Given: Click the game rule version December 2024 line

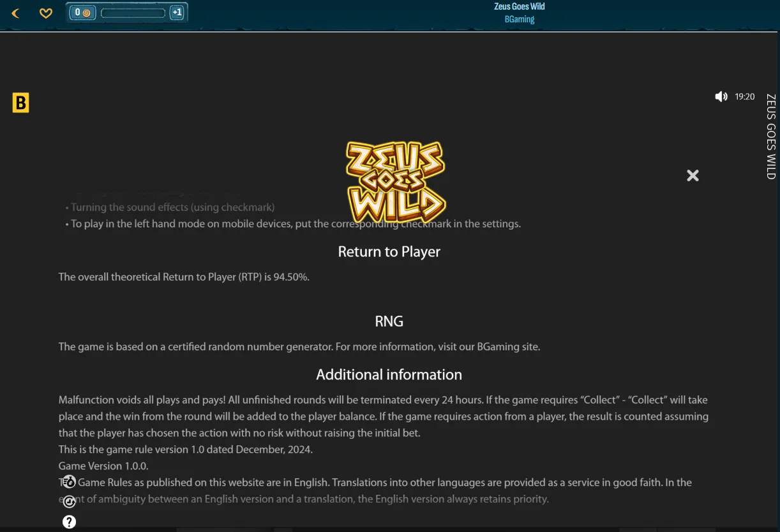Looking at the screenshot, I should [186, 449].
